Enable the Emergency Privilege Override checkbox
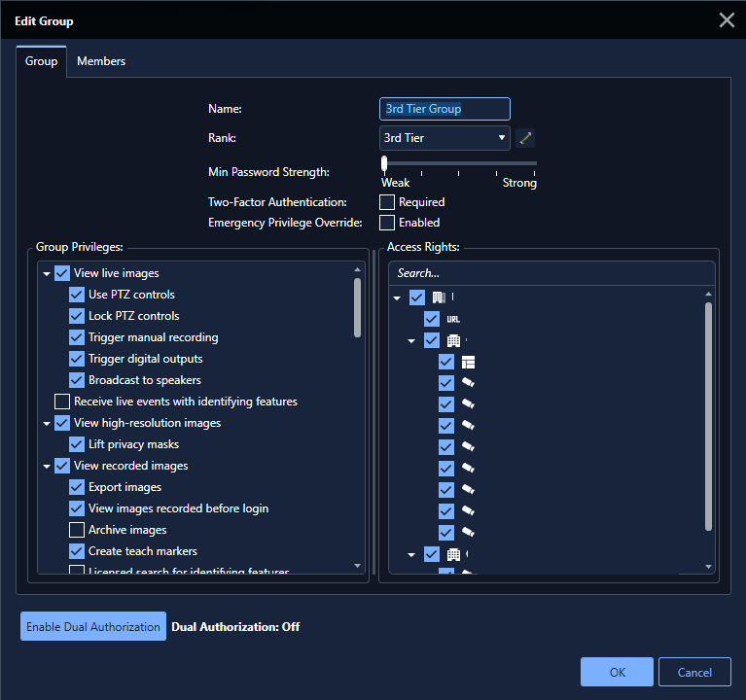The height and width of the screenshot is (700, 746). [x=387, y=223]
